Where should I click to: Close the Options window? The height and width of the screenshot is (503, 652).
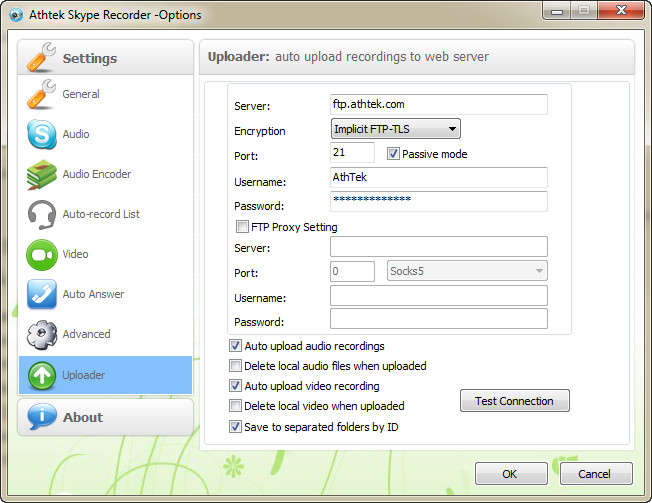(x=621, y=10)
